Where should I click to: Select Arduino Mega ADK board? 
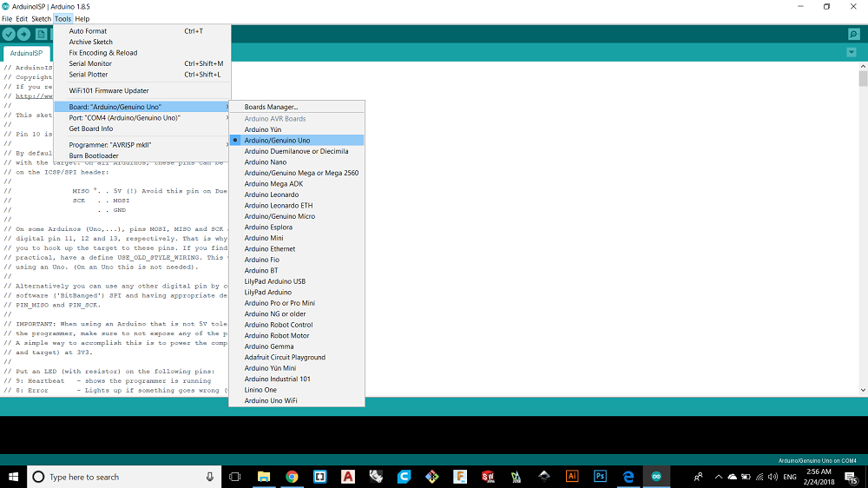pos(297,184)
